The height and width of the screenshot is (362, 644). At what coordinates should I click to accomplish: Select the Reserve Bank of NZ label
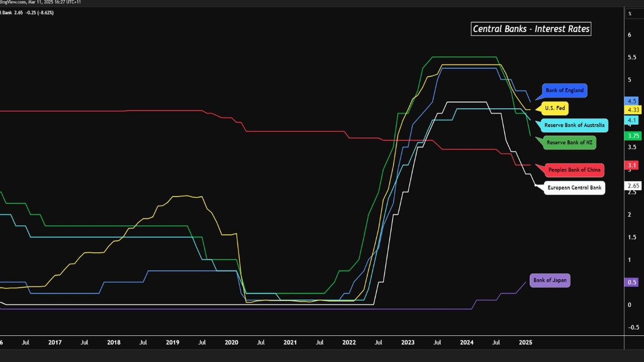click(570, 143)
